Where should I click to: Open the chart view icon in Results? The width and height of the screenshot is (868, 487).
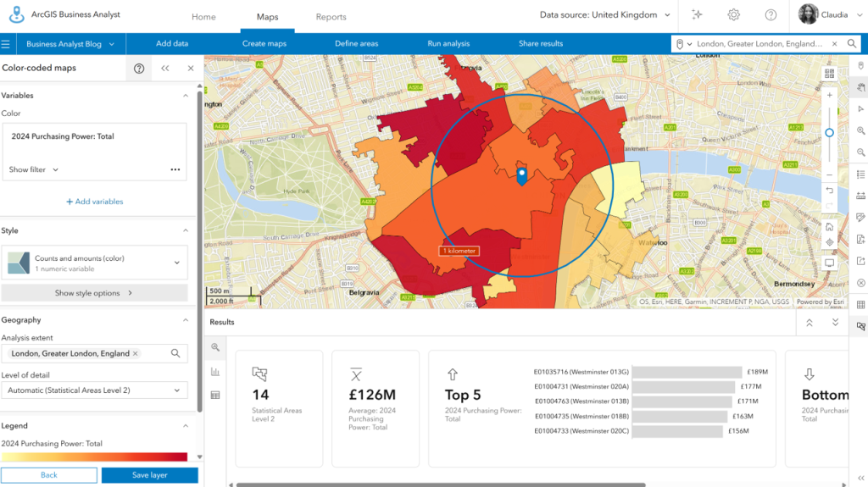coord(215,371)
